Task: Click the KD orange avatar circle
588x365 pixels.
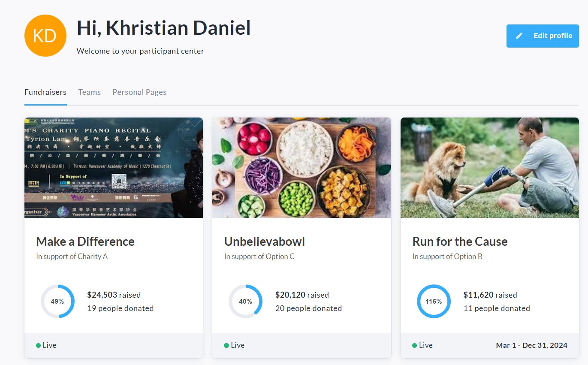Action: [x=45, y=36]
